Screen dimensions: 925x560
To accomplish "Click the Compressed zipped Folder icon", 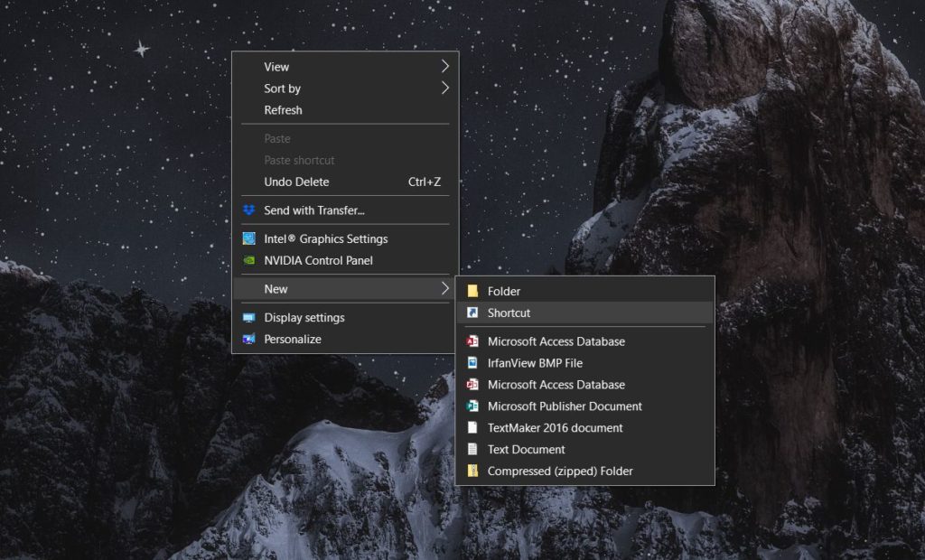I will coord(472,471).
